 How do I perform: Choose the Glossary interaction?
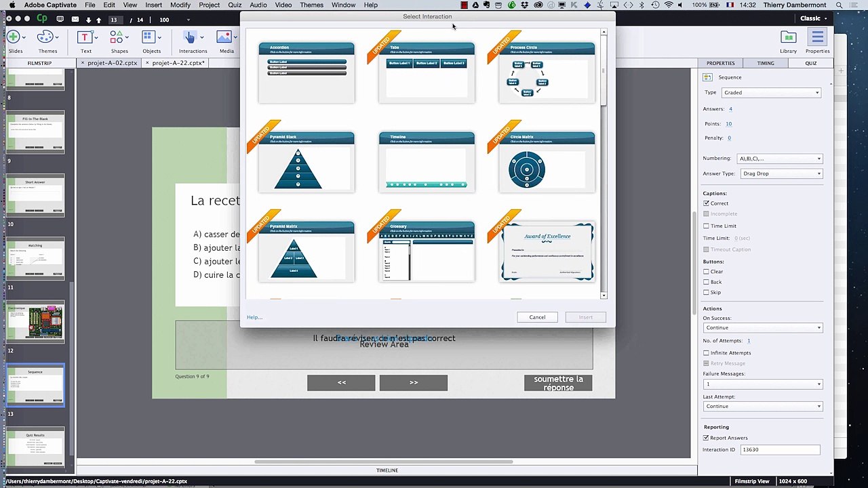[x=427, y=251]
